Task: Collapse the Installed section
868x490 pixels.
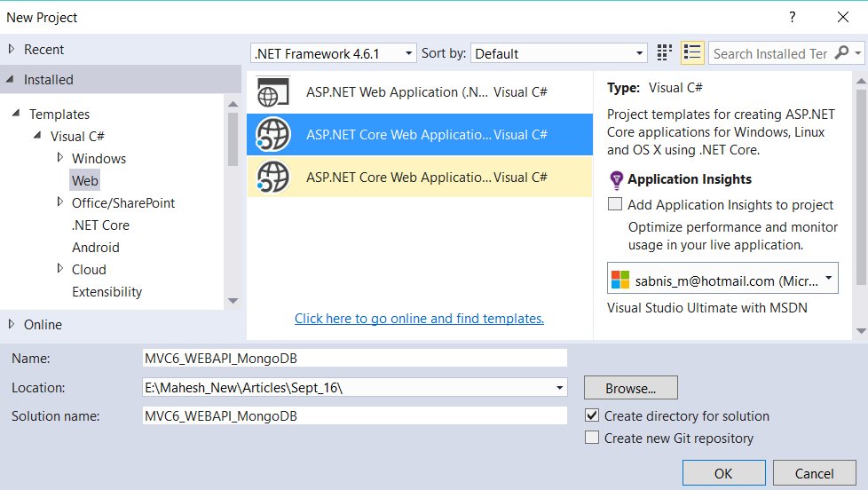Action: [10, 79]
